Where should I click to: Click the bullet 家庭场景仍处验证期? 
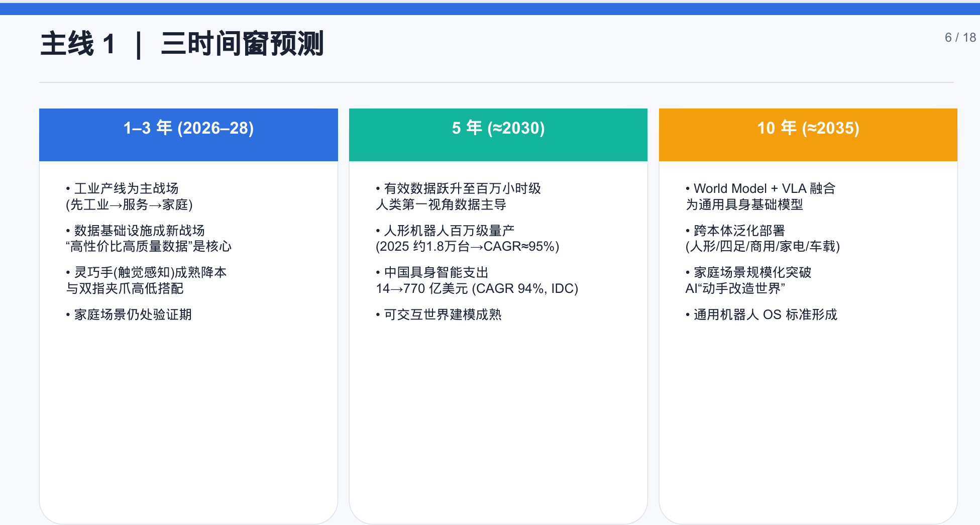129,314
